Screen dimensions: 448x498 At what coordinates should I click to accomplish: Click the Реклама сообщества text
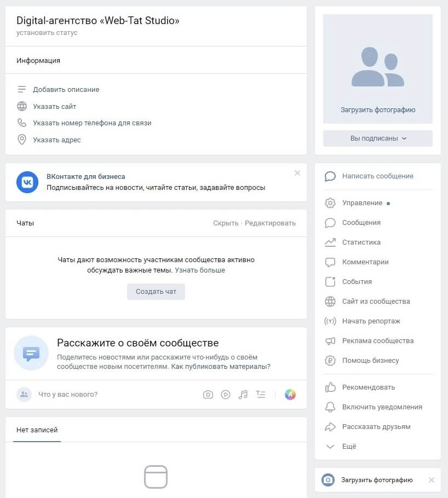click(378, 341)
